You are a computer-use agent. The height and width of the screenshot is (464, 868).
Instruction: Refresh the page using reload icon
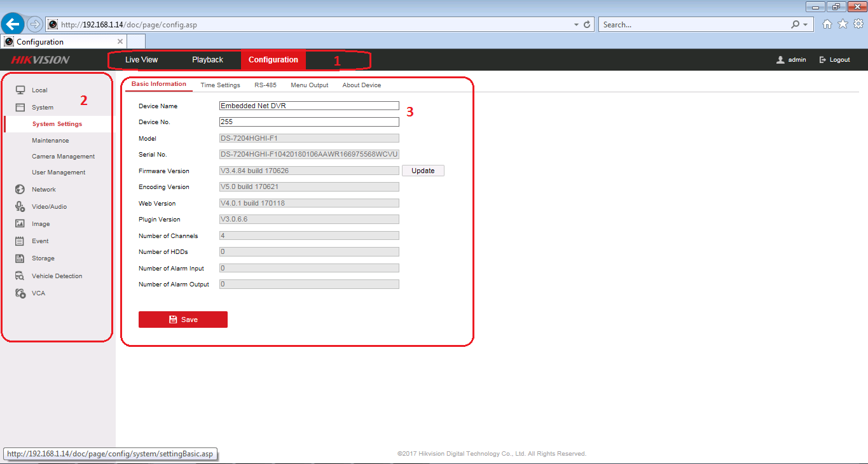pyautogui.click(x=587, y=24)
